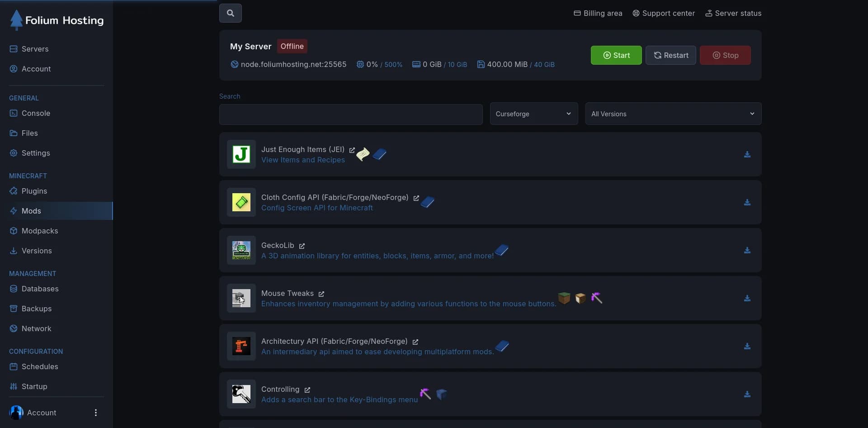The image size is (868, 428).
Task: Click the Controlling mod thumbnail
Action: click(241, 394)
